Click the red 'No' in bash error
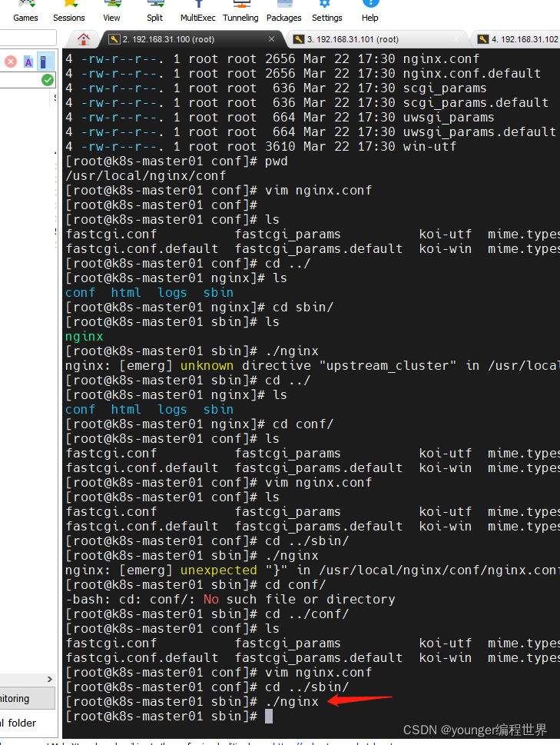This screenshot has height=745, width=560. (x=211, y=599)
